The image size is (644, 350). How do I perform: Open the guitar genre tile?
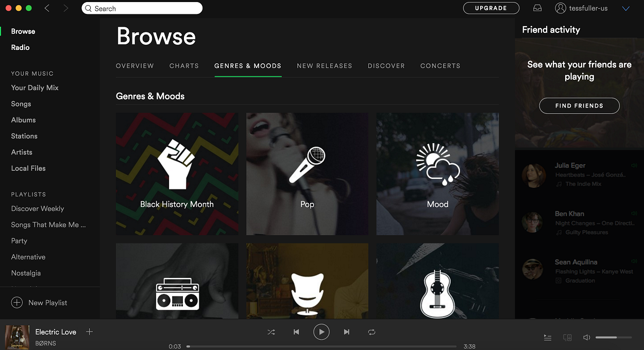coord(437,281)
